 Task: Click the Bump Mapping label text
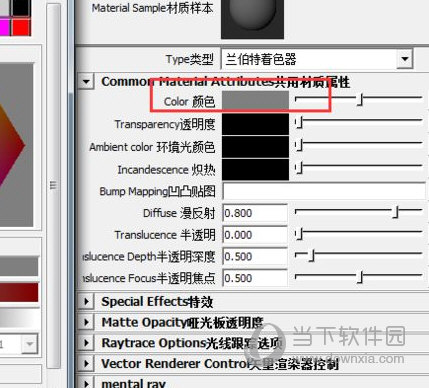pos(157,192)
